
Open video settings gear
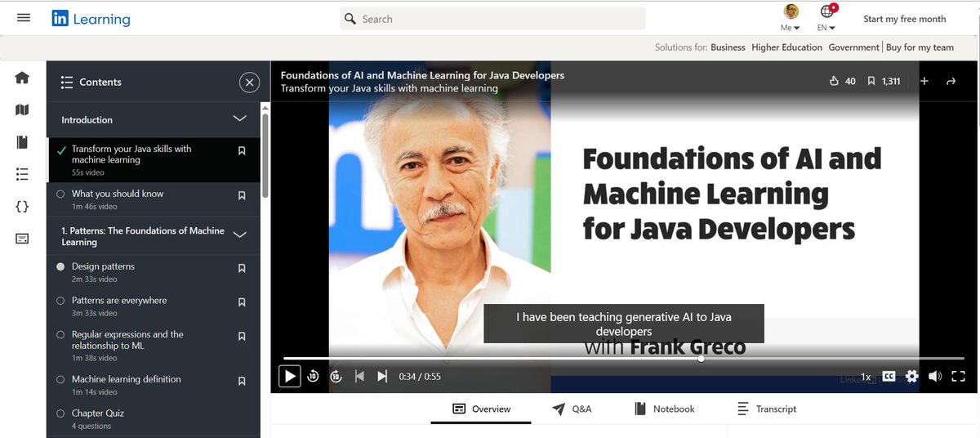[x=911, y=377]
